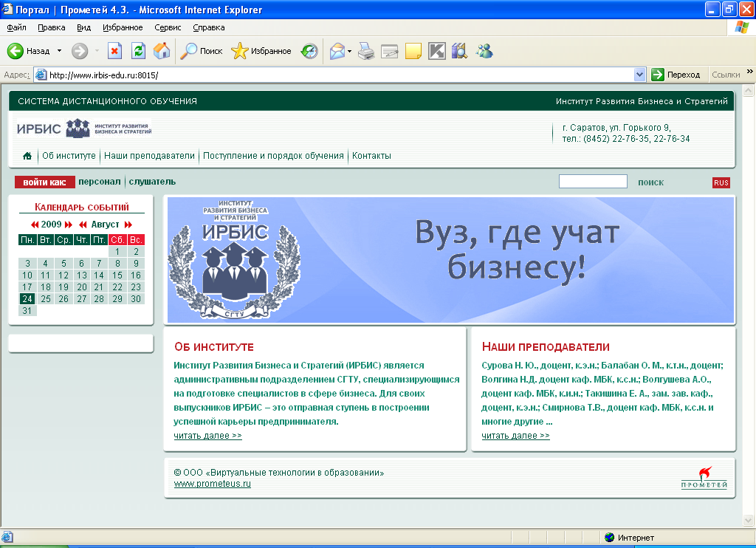Go to browser Home page icon
756x548 pixels.
[162, 51]
